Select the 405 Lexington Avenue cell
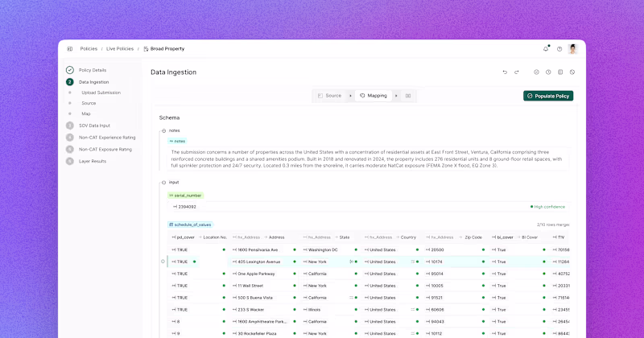 [x=263, y=262]
